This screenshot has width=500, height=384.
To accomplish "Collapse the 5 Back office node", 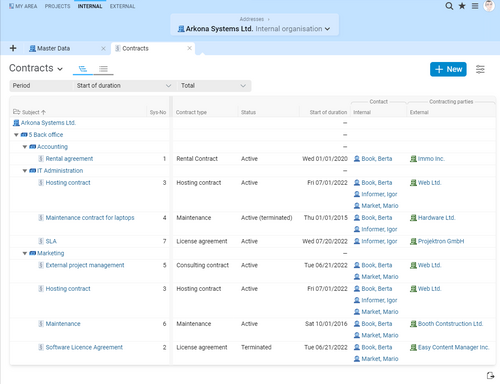I will tap(16, 135).
